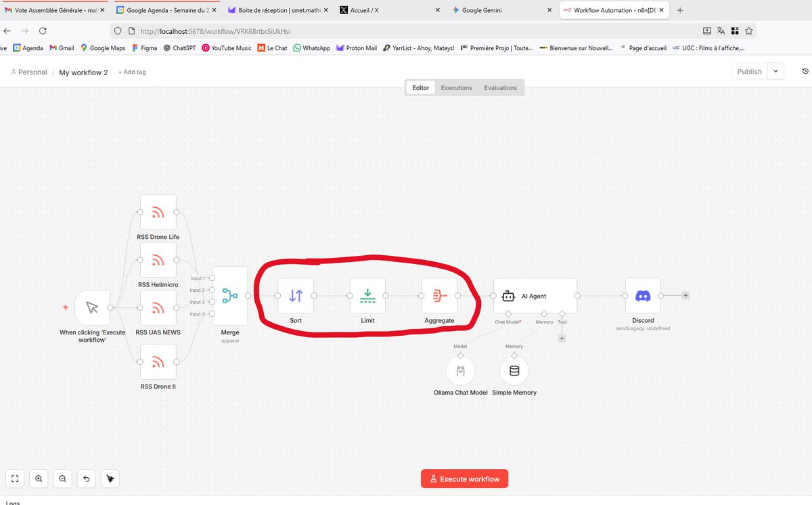Screen dimensions: 812x505
Task: Click the AI Agent Chat Model connector diamond
Action: point(508,313)
